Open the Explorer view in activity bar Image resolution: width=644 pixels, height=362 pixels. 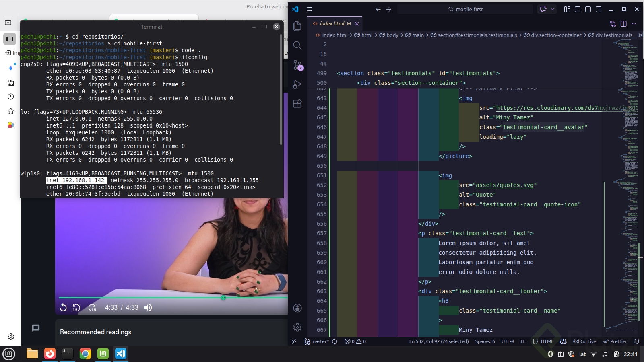[297, 26]
